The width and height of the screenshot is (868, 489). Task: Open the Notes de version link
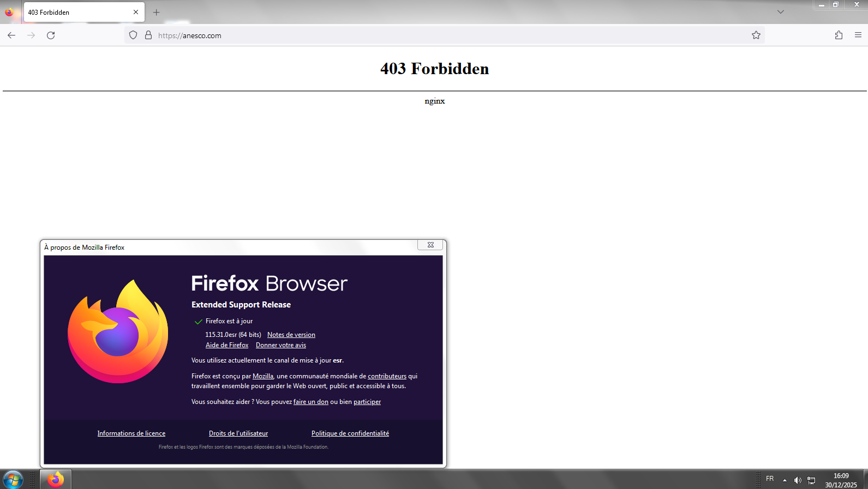(291, 335)
